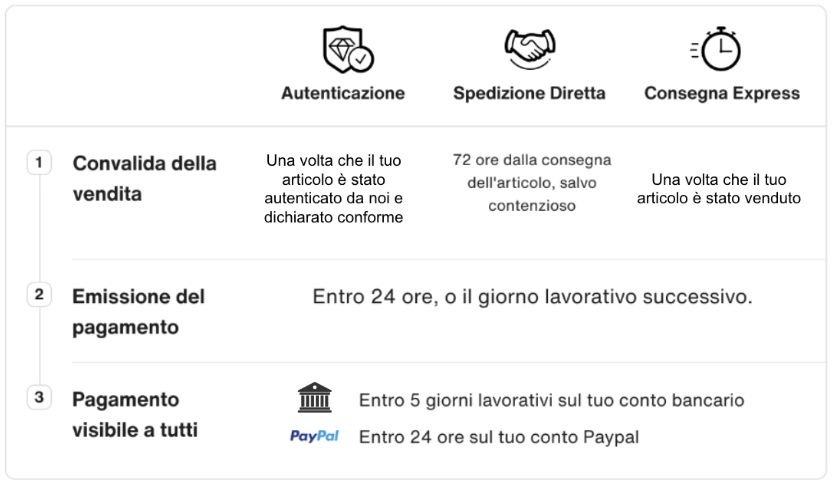The width and height of the screenshot is (832, 485).
Task: Click the Spedizione Diretta handshake icon
Action: coord(529,47)
